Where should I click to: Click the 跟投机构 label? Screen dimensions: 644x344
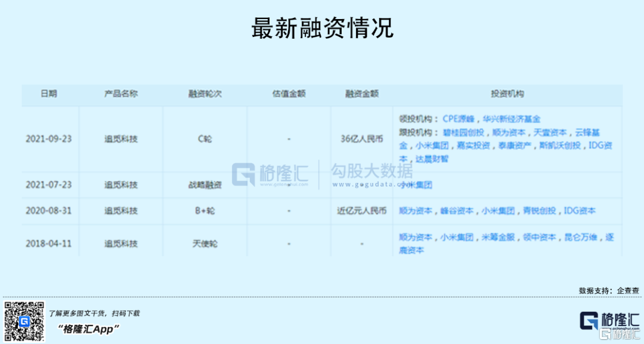tap(415, 132)
